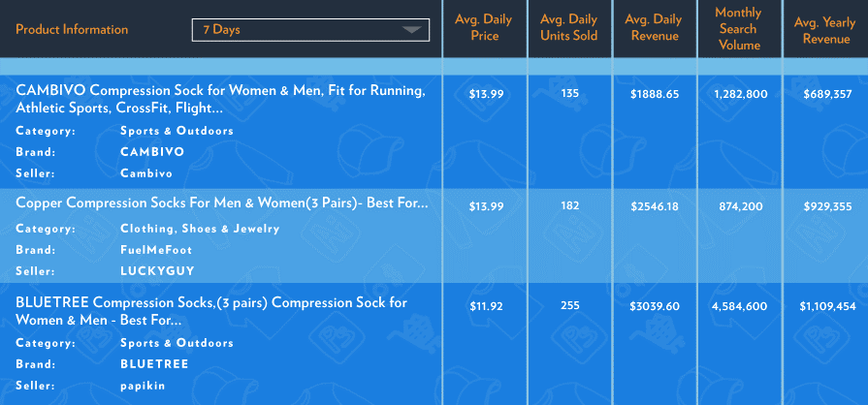The height and width of the screenshot is (405, 868).
Task: Click the $929,355 yearly revenue cell
Action: pos(826,206)
